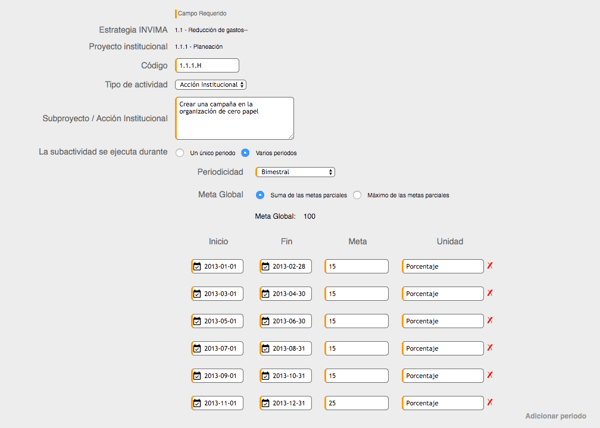Select the 'Varios periodos' radio button

click(x=246, y=153)
